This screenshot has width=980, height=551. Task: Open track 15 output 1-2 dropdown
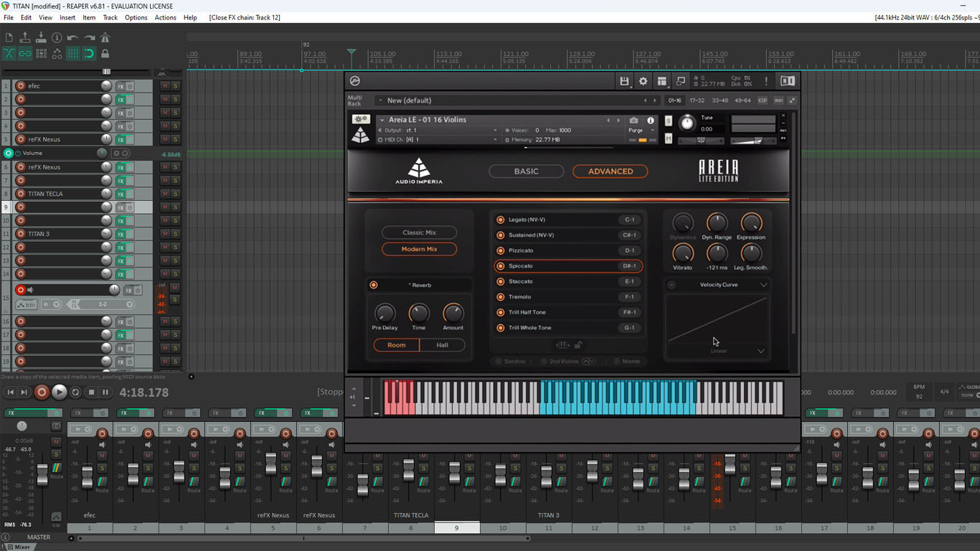pos(103,304)
